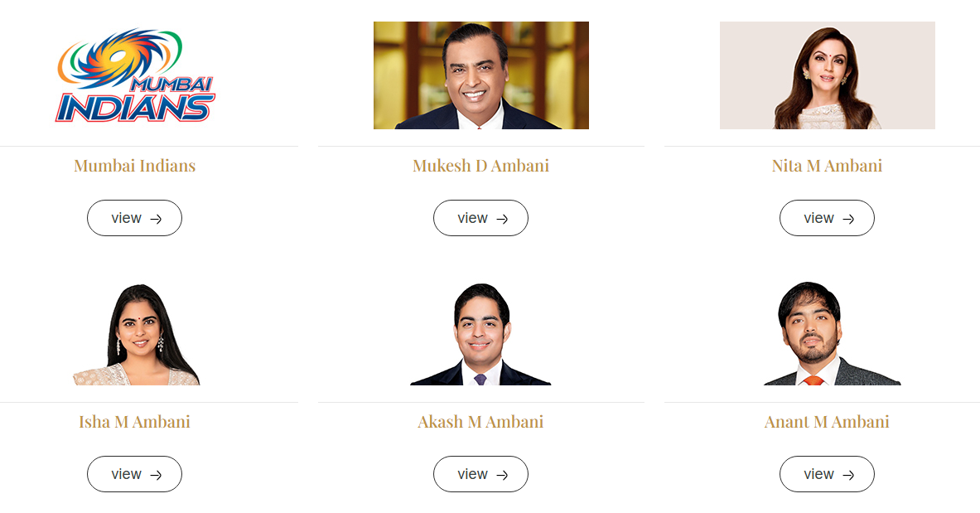The height and width of the screenshot is (513, 980).
Task: Select the photo above Isha M Ambani
Action: coord(135,335)
